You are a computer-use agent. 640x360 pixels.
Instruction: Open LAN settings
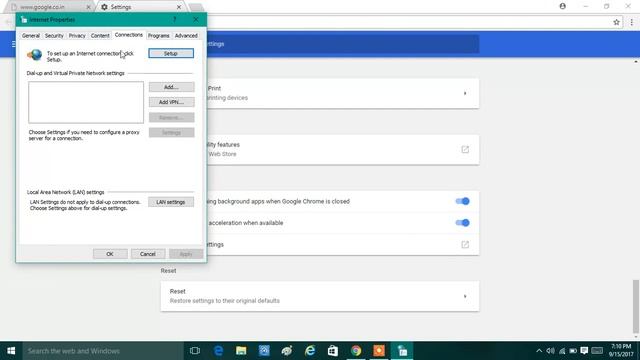171,202
